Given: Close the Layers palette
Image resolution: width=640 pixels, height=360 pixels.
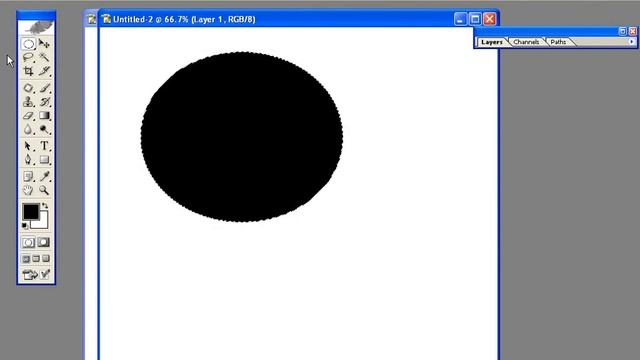Looking at the screenshot, I should [633, 31].
